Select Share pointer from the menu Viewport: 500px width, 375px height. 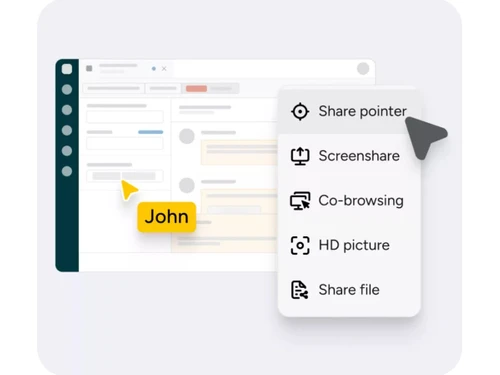(349, 111)
